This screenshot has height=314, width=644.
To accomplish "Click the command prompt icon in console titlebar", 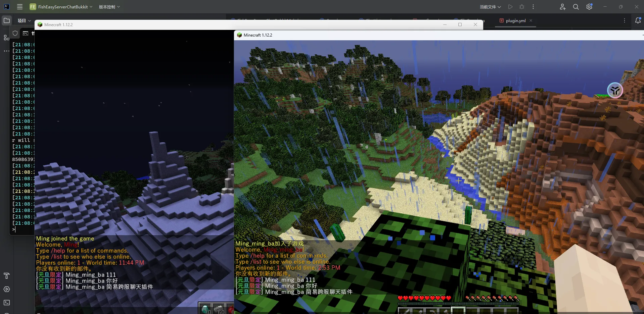I will pyautogui.click(x=26, y=33).
